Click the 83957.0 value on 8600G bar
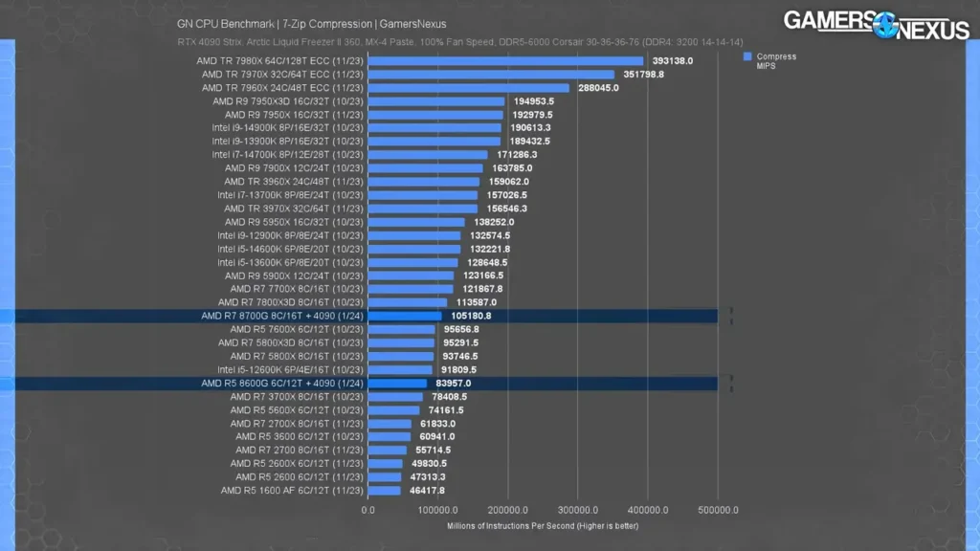The image size is (980, 551). tap(452, 383)
